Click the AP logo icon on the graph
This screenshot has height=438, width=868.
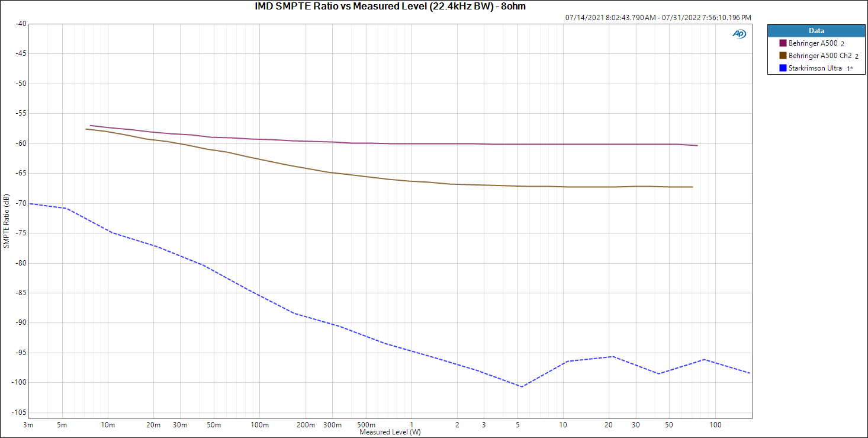coord(739,34)
